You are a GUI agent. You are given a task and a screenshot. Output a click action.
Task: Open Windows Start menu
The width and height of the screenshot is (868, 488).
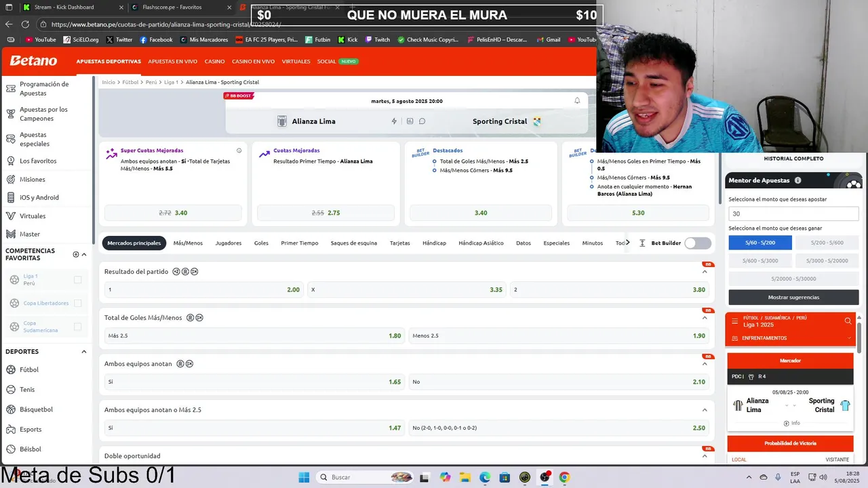point(304,477)
